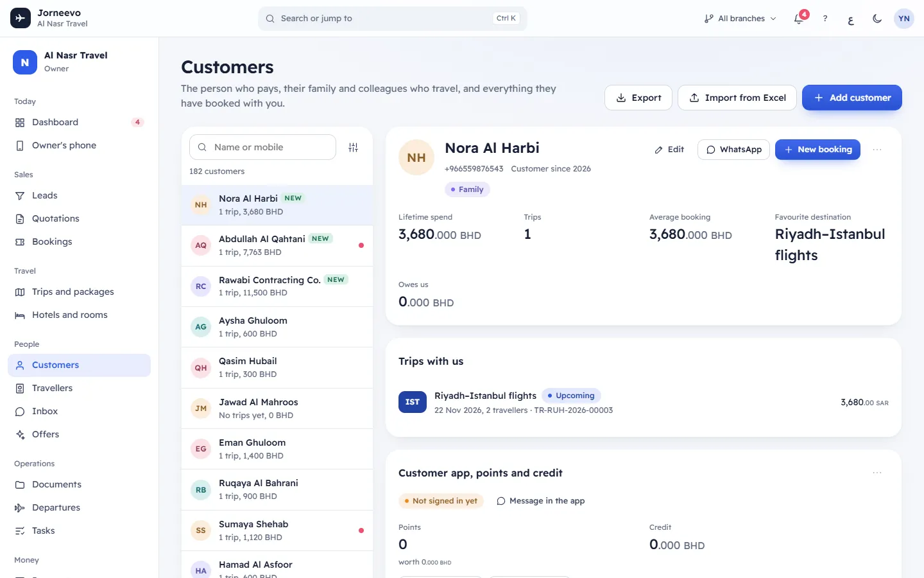Image resolution: width=924 pixels, height=578 pixels.
Task: Click Import from Excel
Action: [x=737, y=98]
